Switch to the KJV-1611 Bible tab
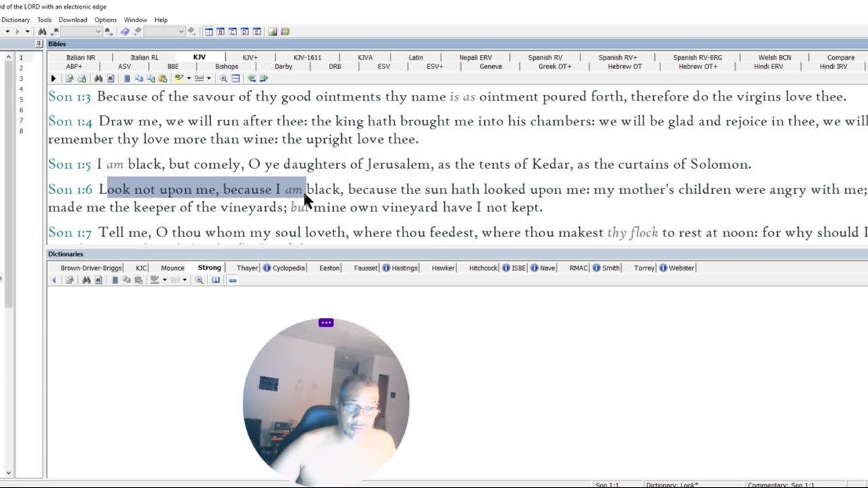This screenshot has height=488, width=868. (x=307, y=58)
